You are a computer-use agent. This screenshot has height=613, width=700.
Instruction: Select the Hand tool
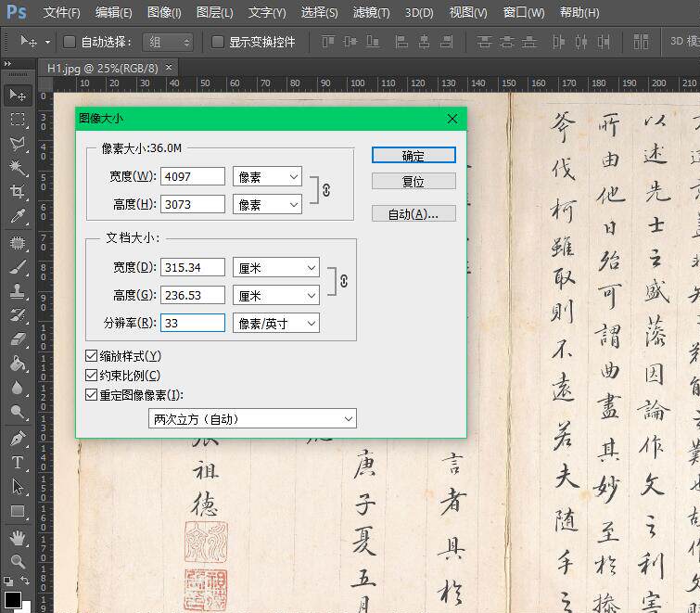click(x=18, y=538)
